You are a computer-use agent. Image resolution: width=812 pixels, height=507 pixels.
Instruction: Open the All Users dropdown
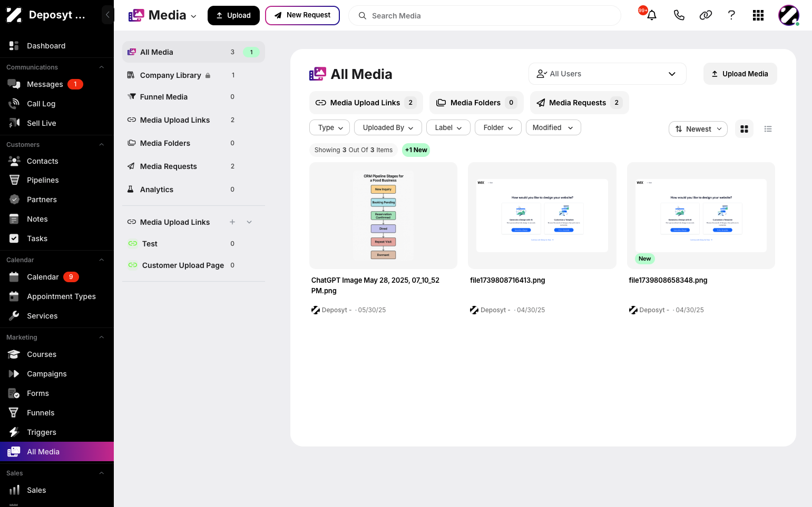pyautogui.click(x=607, y=74)
